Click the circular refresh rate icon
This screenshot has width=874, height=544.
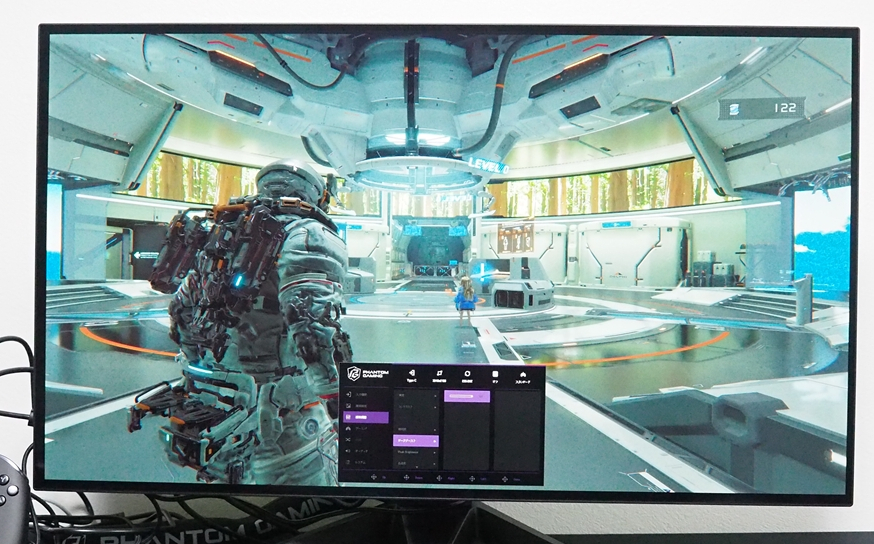[x=467, y=374]
